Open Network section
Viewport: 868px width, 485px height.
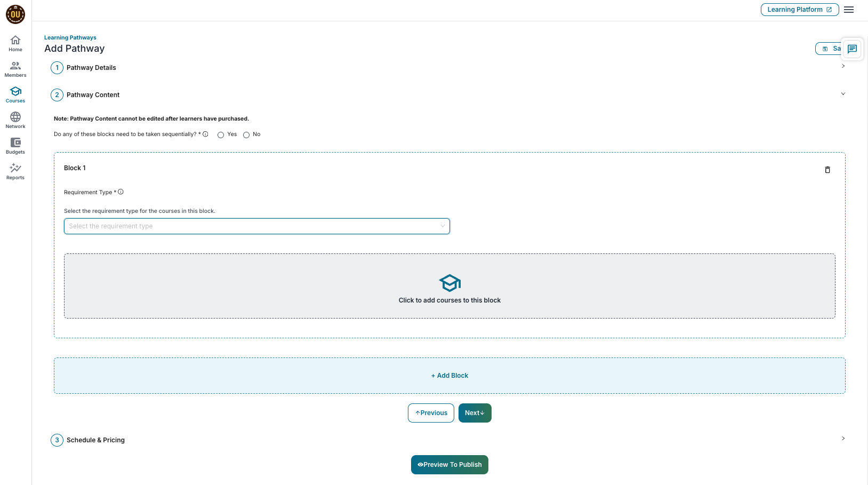(15, 121)
